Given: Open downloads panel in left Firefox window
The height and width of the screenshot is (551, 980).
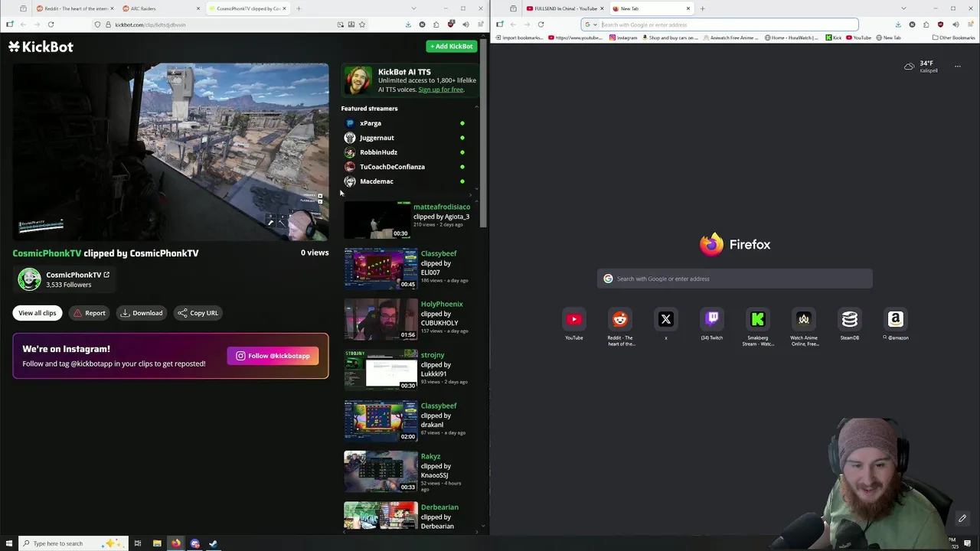Looking at the screenshot, I should coord(408,24).
